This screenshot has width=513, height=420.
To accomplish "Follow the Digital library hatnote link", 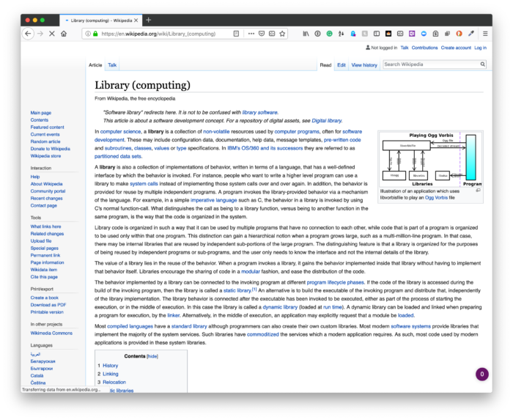I will (327, 121).
